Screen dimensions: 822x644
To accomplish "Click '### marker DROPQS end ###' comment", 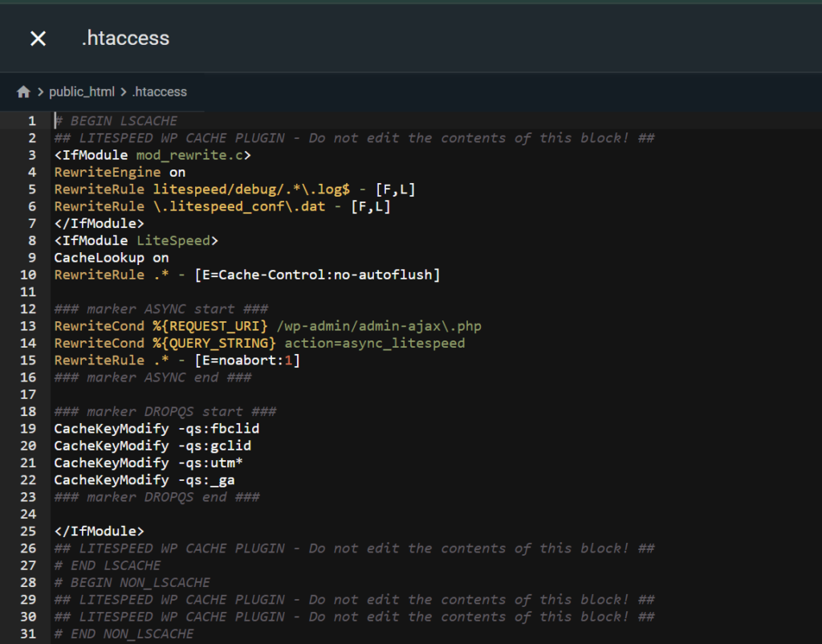I will point(157,497).
